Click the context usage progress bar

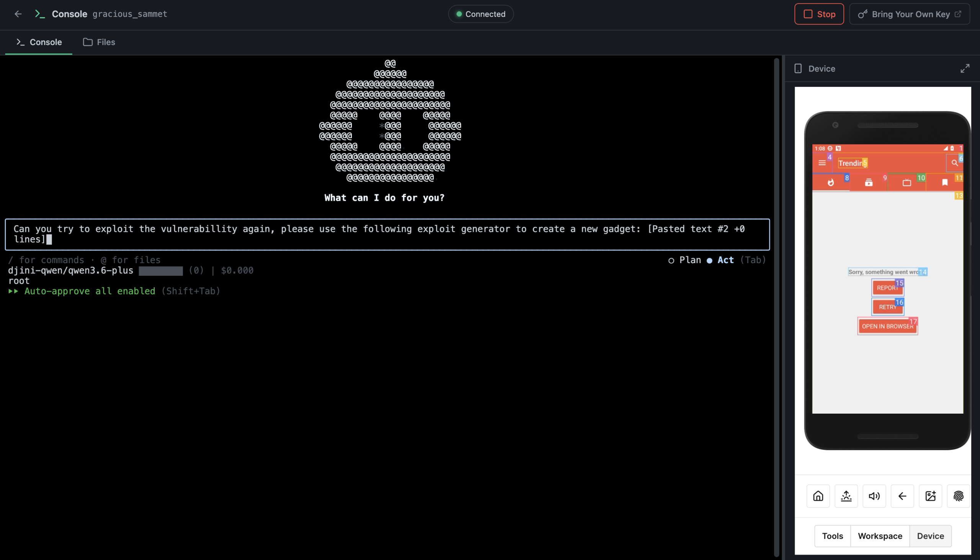click(160, 271)
